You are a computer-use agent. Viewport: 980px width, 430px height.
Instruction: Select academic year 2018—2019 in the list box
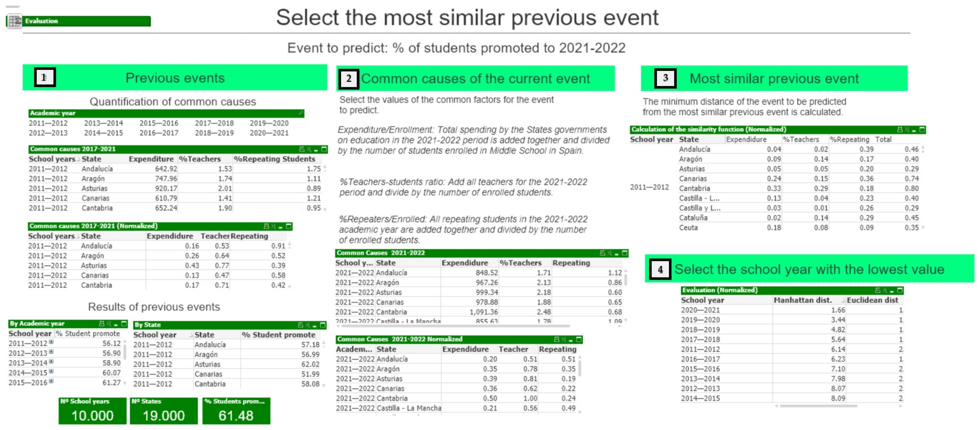pos(214,133)
